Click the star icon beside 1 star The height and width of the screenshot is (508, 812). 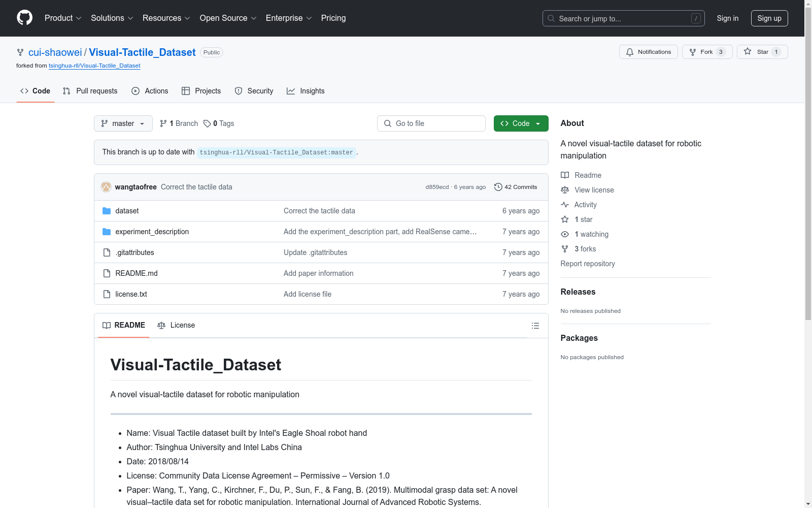click(565, 219)
